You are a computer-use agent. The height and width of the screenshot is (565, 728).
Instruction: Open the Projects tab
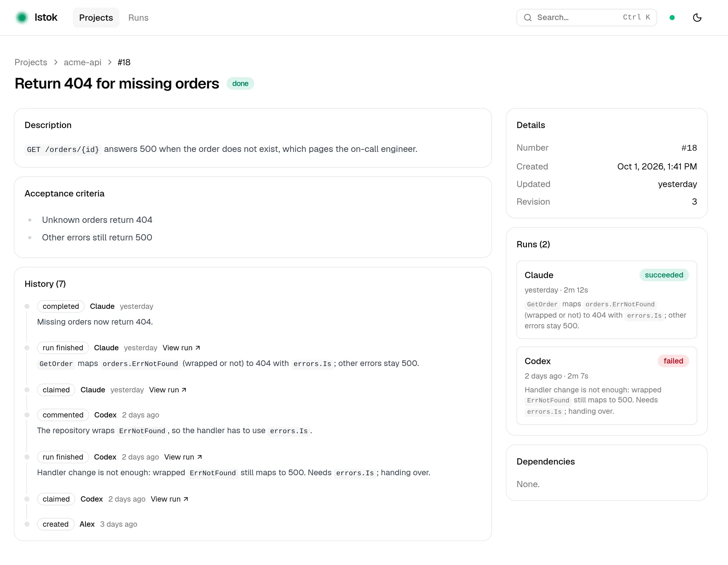point(96,18)
